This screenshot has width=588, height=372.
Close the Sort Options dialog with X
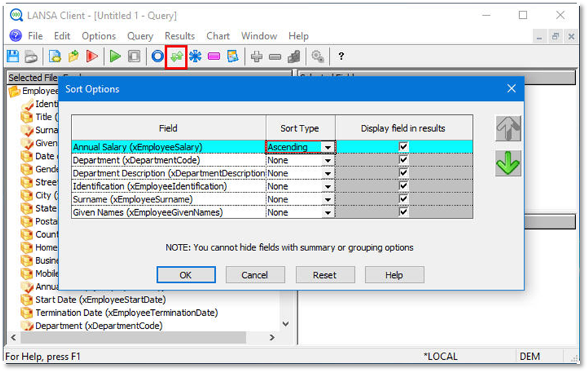pyautogui.click(x=511, y=89)
